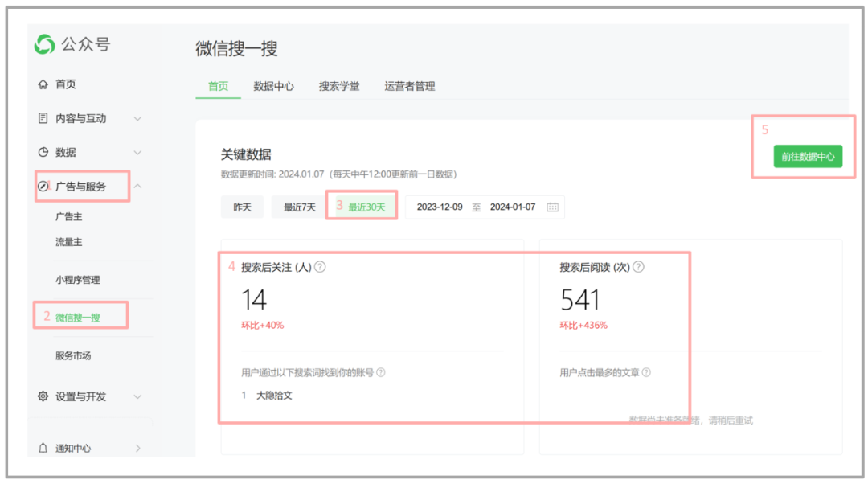Switch to the 数据中心 tab
The image size is (868, 480).
273,86
